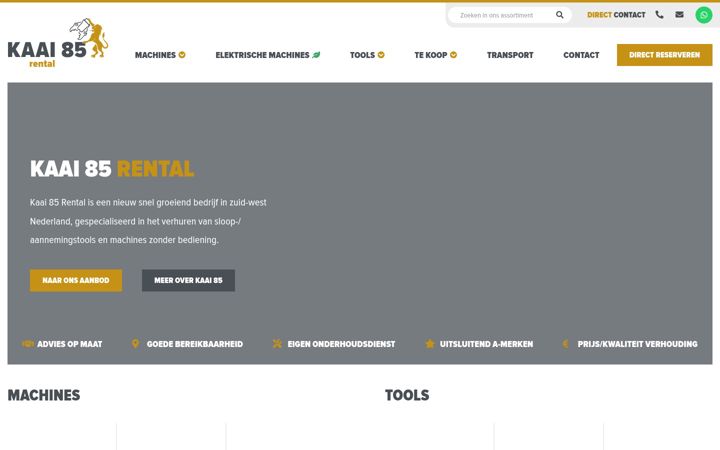Screen dimensions: 720x450
Task: Click the Direct Reserveren button
Action: (x=664, y=55)
